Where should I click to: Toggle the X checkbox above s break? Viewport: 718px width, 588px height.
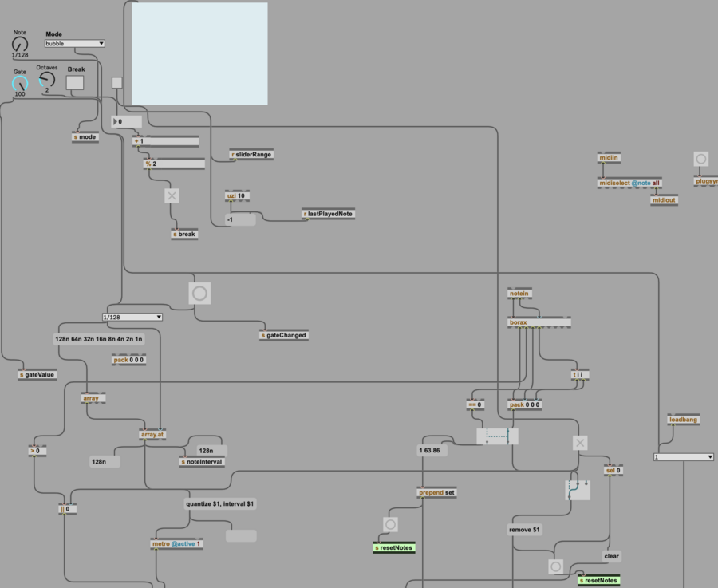click(172, 196)
